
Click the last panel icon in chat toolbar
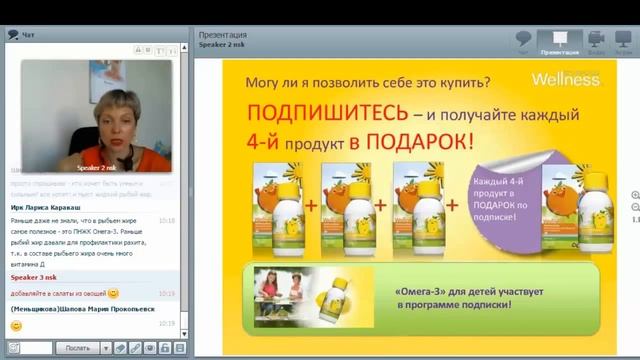click(x=180, y=348)
